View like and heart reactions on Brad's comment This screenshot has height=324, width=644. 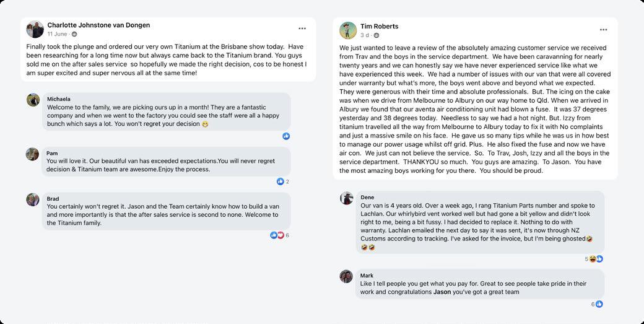tap(277, 235)
